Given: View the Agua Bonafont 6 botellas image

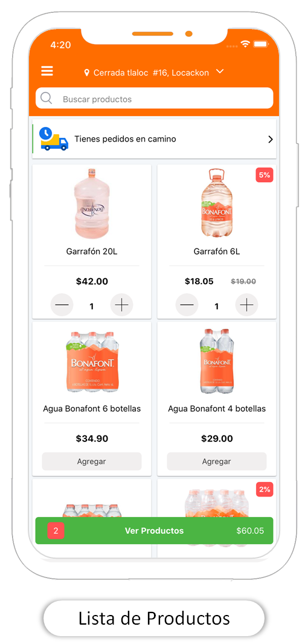Looking at the screenshot, I should pos(92,362).
